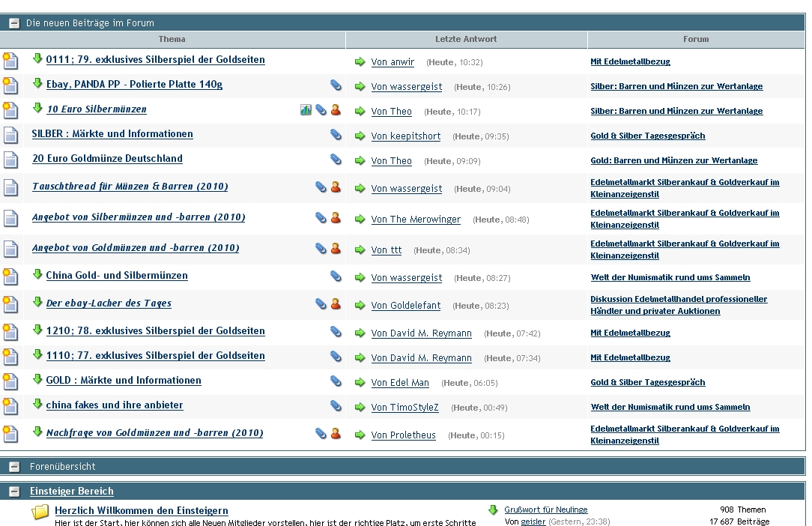
Task: Click green arrow next to 'Grußwort für Neulinge'
Action: (493, 510)
